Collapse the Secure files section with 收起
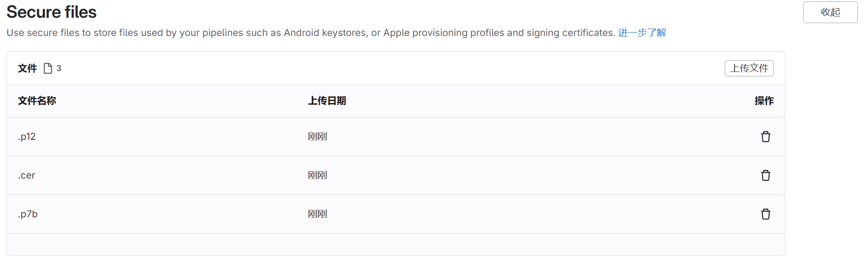868x261 pixels. pos(830,12)
